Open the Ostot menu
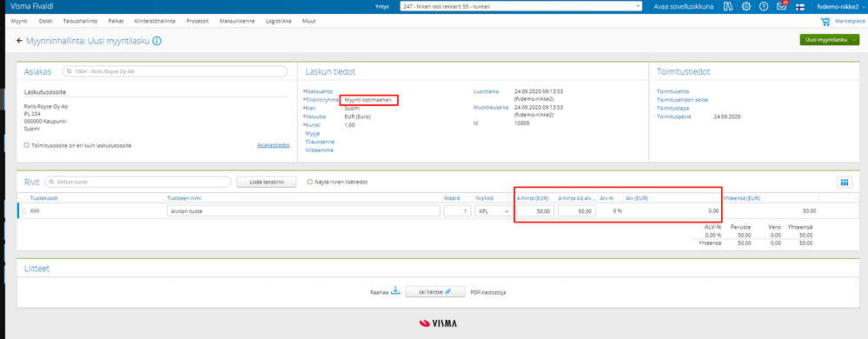The width and height of the screenshot is (868, 339). [45, 21]
